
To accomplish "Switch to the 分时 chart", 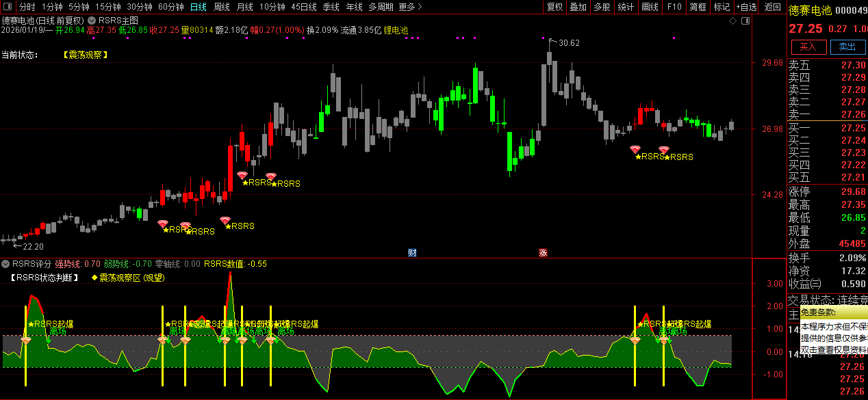I will 27,7.
